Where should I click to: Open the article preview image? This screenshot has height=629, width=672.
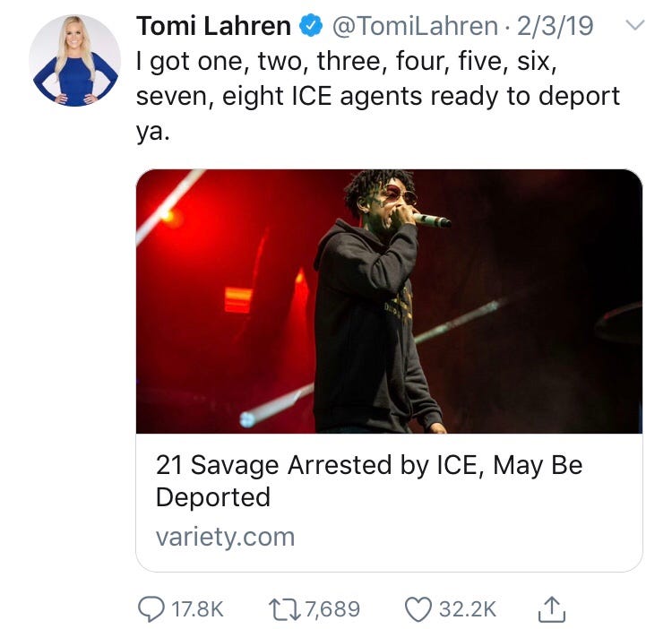389,301
